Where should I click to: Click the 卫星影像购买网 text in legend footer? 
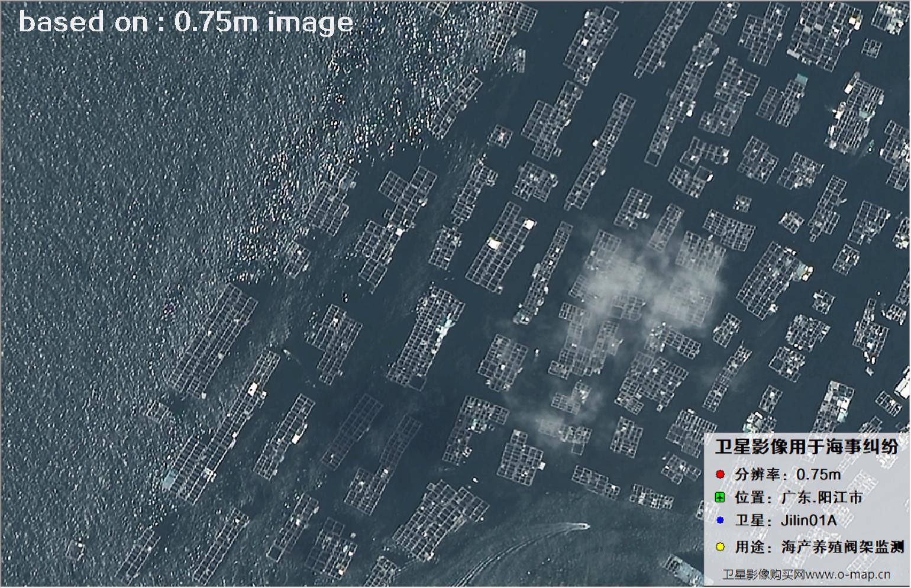coord(763,574)
